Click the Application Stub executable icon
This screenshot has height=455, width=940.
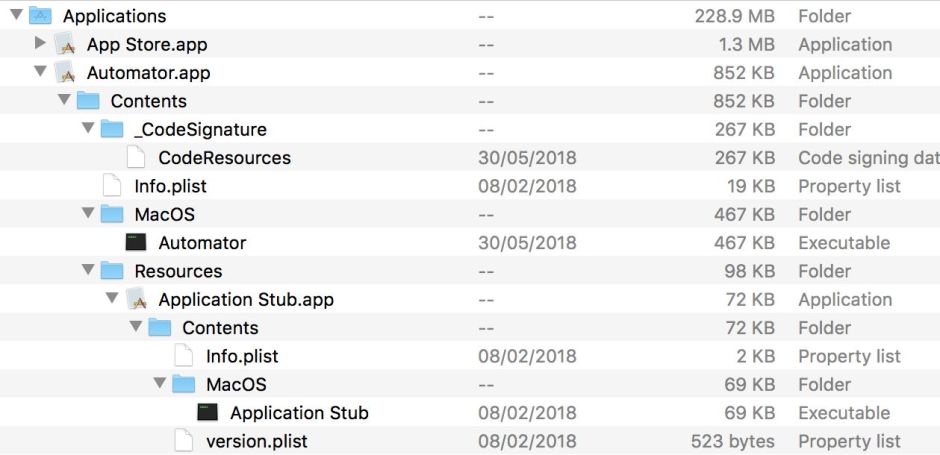208,413
